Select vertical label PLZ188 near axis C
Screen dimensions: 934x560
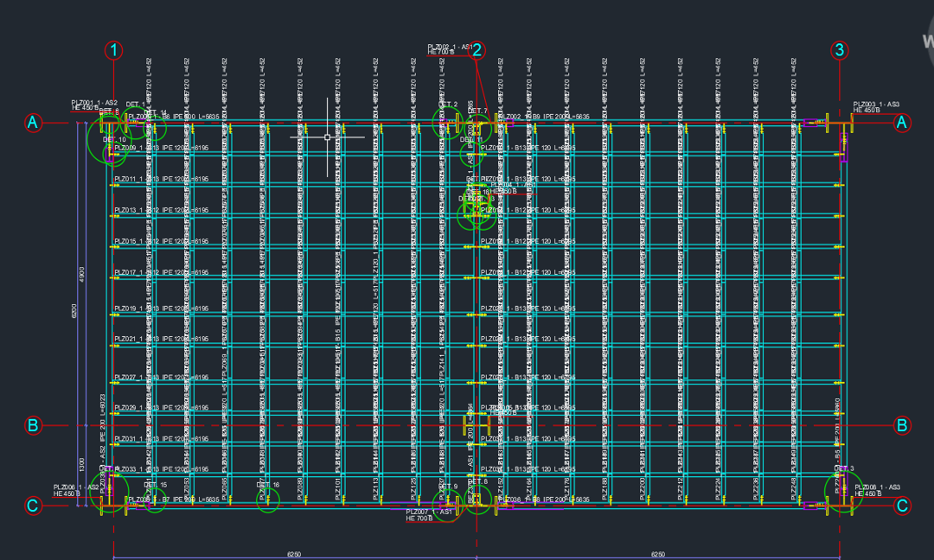tap(605, 488)
